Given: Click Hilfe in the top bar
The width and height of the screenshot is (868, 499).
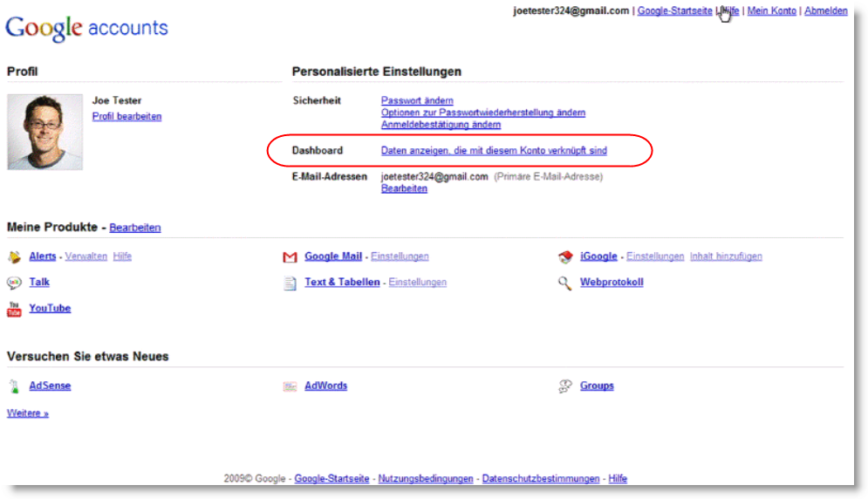Looking at the screenshot, I should 729,10.
